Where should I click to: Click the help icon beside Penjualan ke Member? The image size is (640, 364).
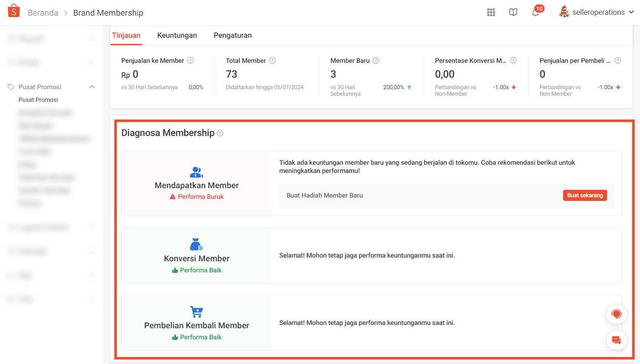pos(190,60)
